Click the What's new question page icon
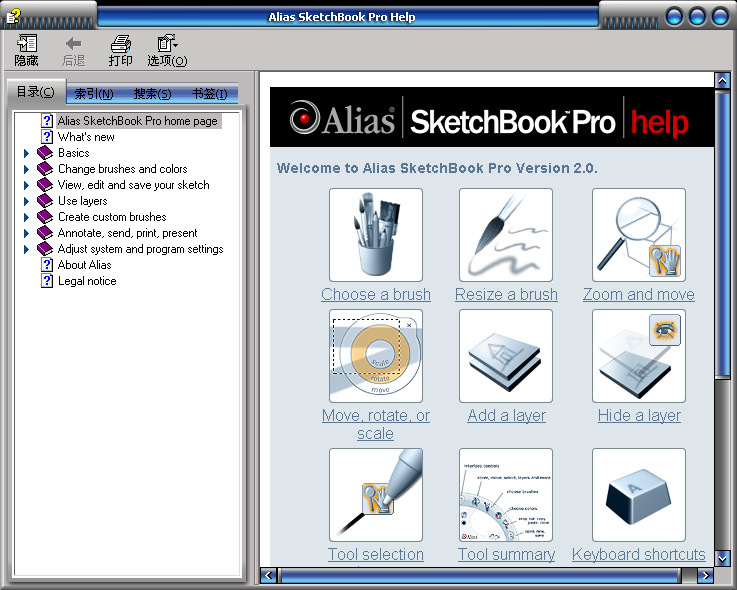 [47, 137]
